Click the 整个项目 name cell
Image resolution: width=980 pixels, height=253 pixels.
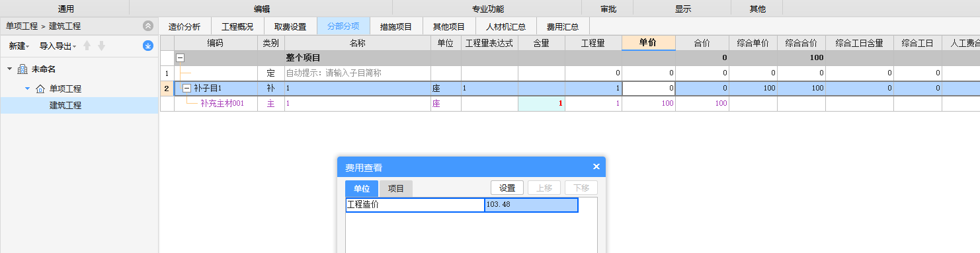pos(358,58)
